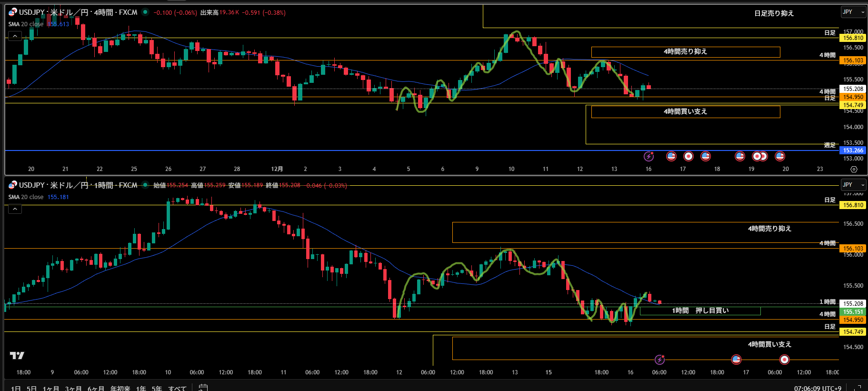
Task: Click the 1時間 押し目買い annotation box
Action: 700,311
